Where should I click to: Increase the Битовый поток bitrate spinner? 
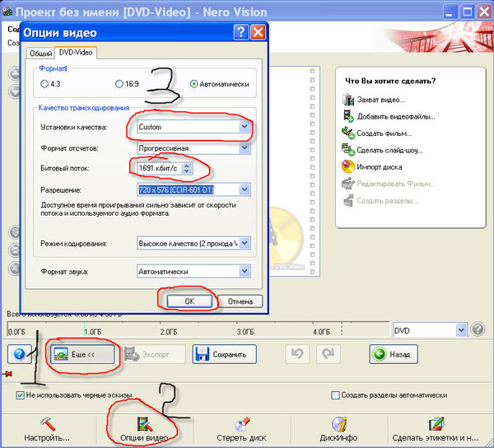pos(187,166)
